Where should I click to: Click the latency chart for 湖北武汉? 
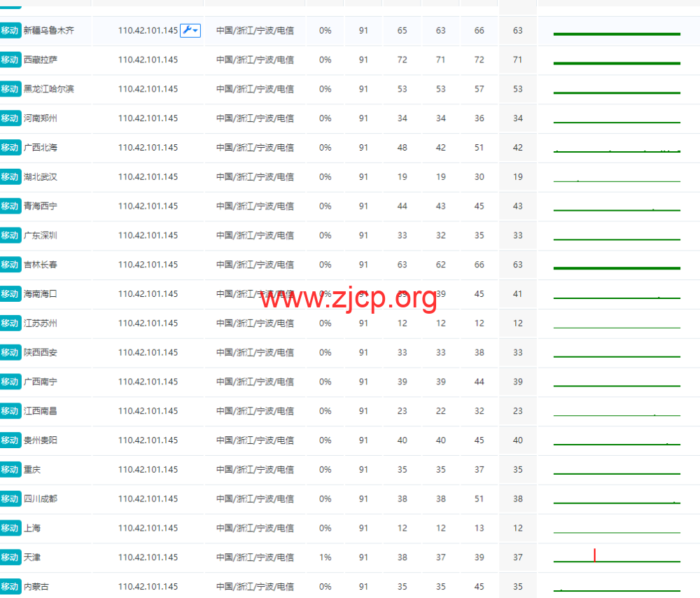coord(617,181)
